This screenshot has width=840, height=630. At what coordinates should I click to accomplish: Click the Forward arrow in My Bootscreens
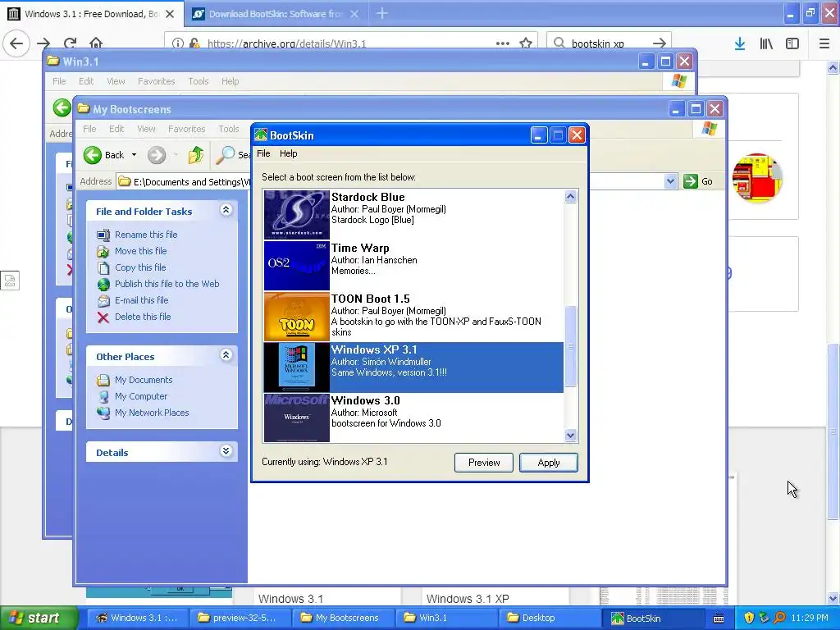(x=157, y=155)
